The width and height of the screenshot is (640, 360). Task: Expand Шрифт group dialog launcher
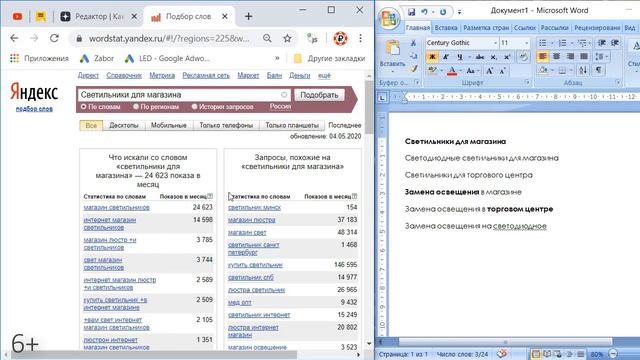[528, 82]
